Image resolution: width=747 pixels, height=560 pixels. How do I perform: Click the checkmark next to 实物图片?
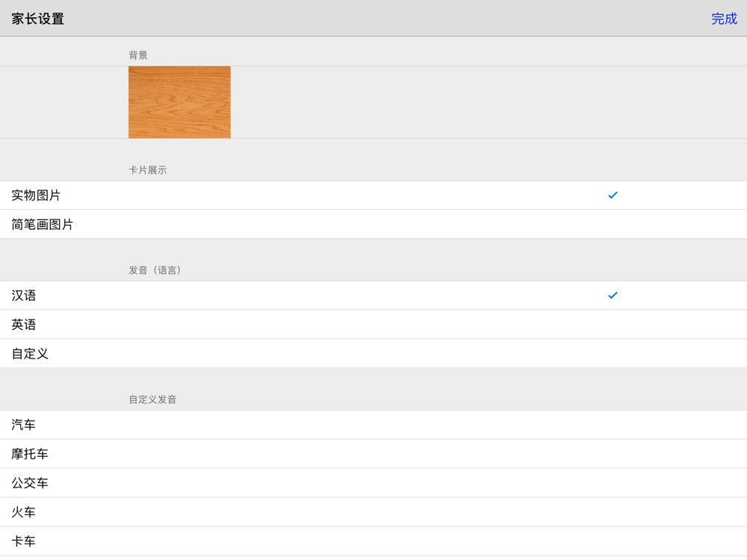[613, 195]
